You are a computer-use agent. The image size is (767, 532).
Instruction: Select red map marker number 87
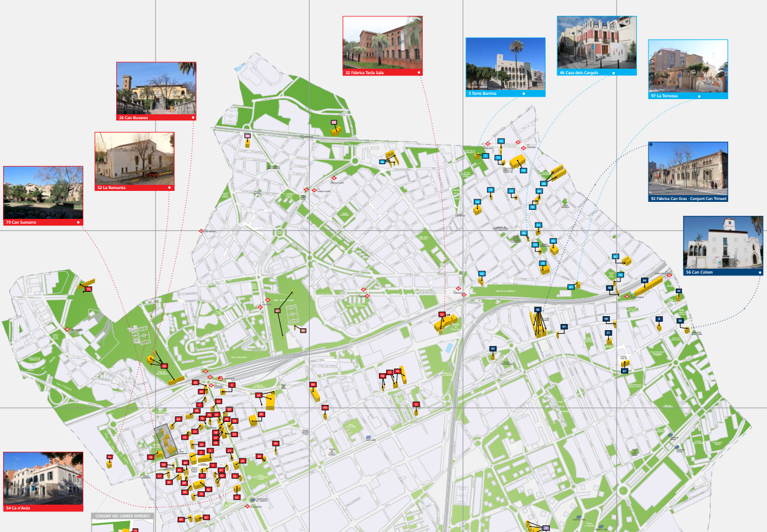pyautogui.click(x=206, y=517)
